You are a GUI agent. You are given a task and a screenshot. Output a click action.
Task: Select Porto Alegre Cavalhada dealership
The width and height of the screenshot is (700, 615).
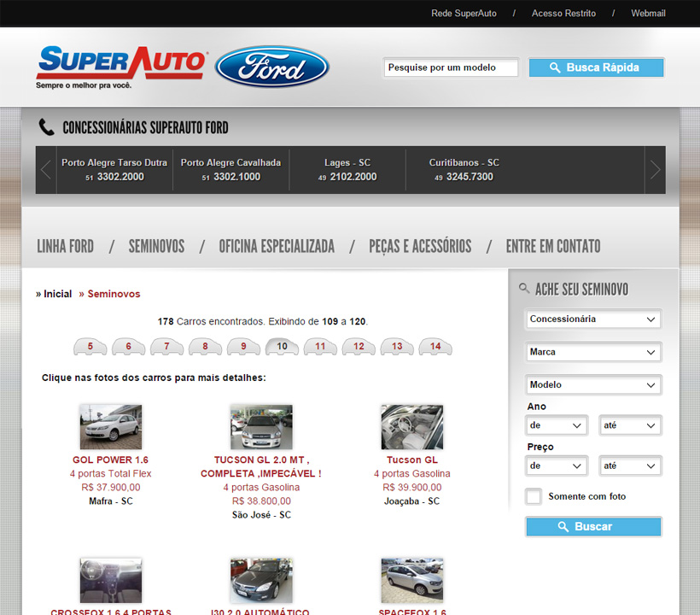[230, 170]
